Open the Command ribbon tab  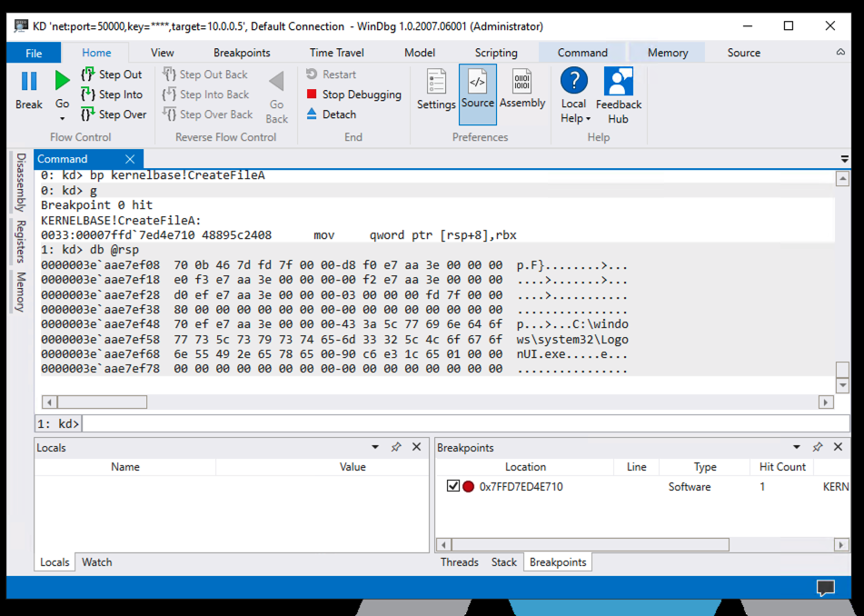pos(582,53)
